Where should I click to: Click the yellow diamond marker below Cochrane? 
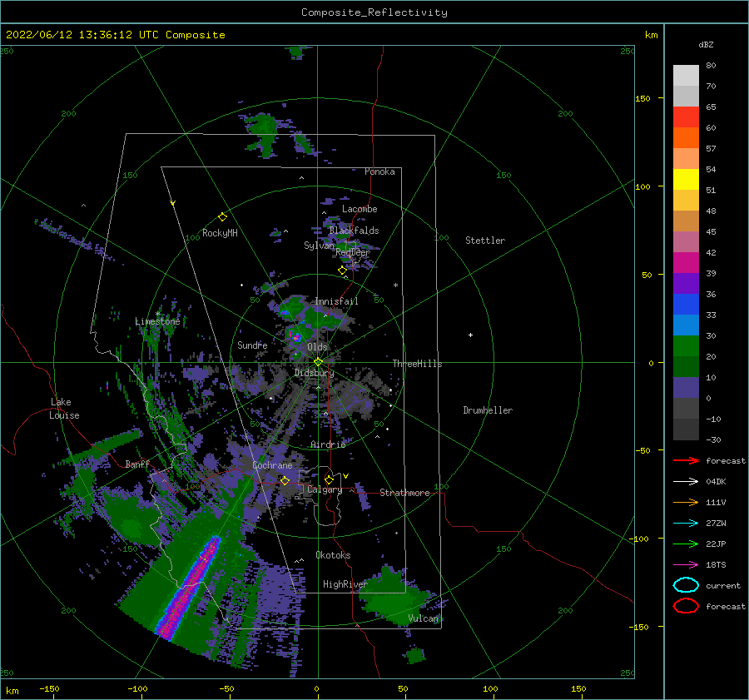285,481
